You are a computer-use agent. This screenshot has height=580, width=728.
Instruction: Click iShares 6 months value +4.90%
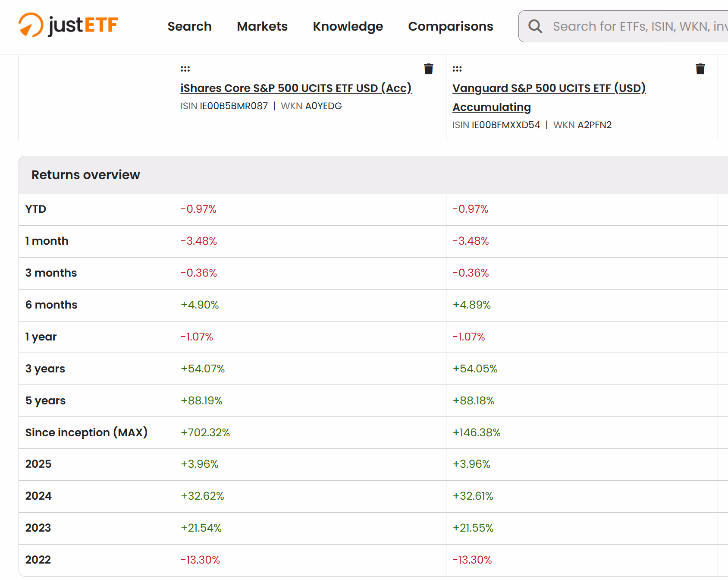(x=200, y=305)
